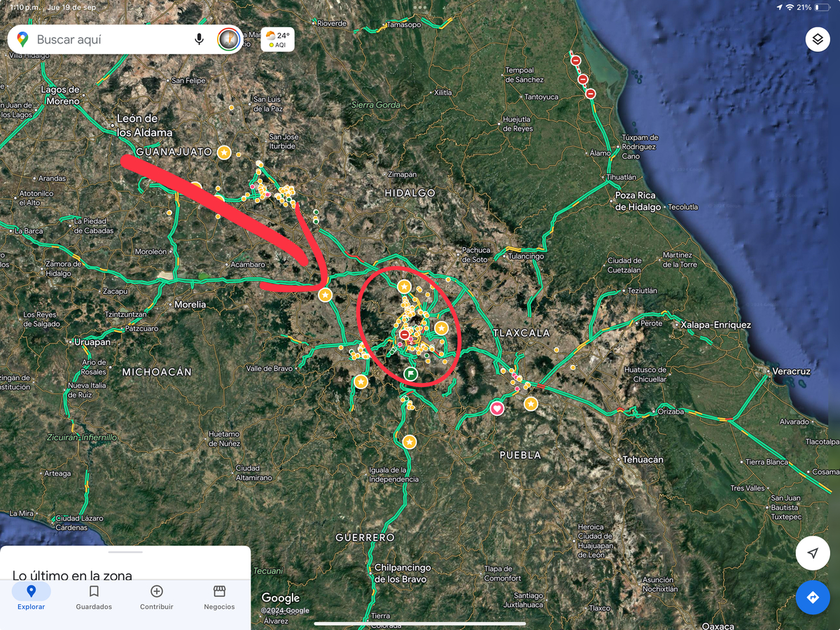Open the weather and AQI widget
Image resolution: width=840 pixels, height=630 pixels.
(x=278, y=39)
